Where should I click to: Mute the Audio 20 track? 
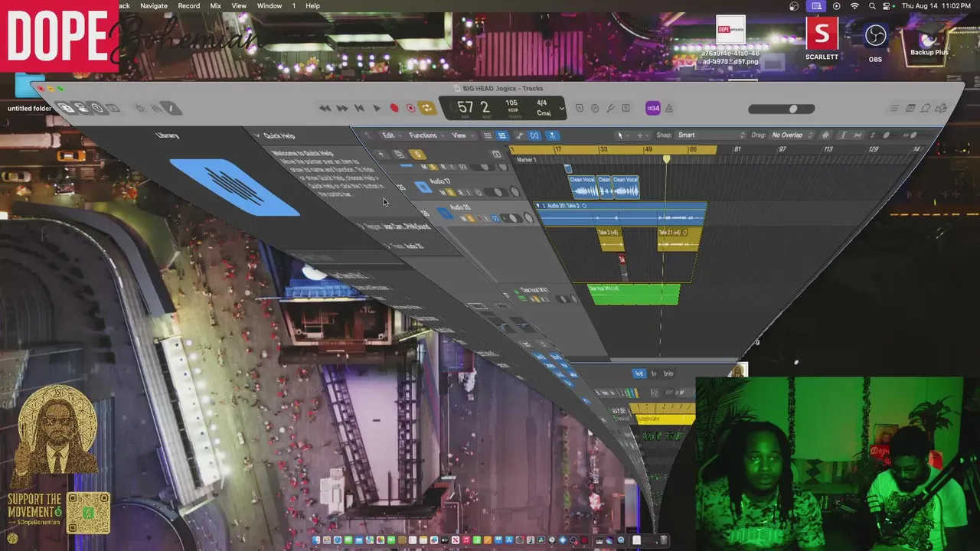[464, 219]
